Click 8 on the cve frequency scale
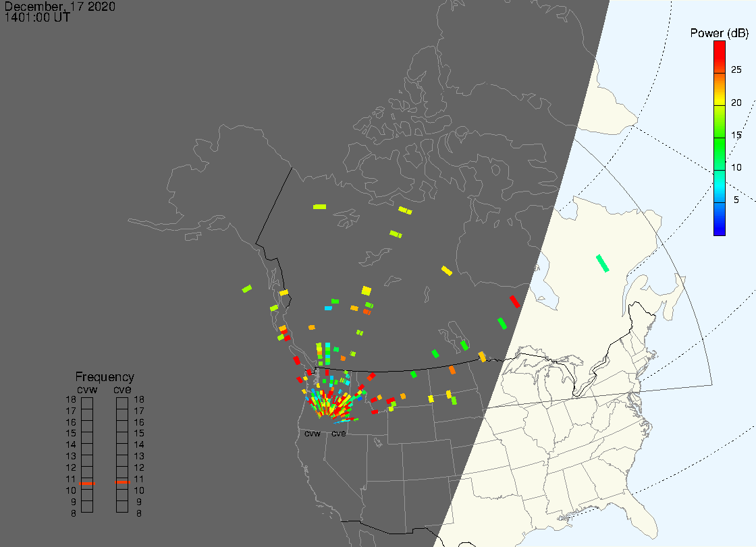 [x=139, y=513]
